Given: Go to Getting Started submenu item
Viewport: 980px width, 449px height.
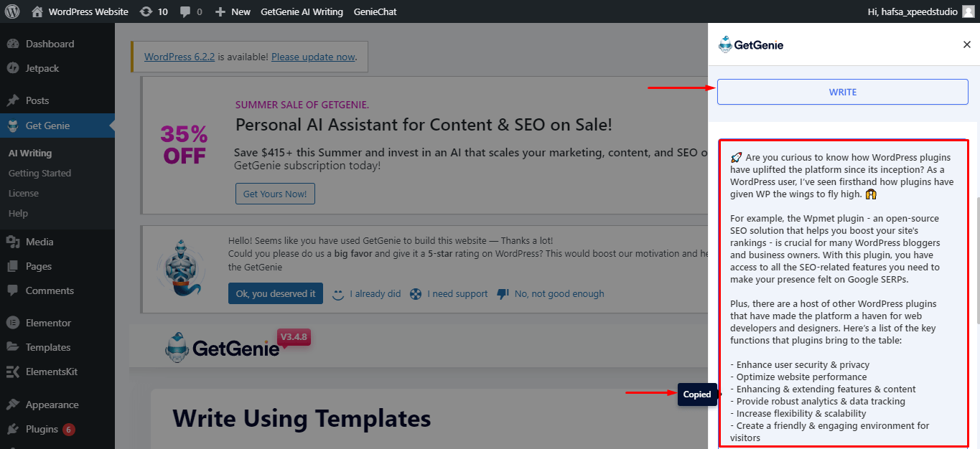Looking at the screenshot, I should click(39, 173).
